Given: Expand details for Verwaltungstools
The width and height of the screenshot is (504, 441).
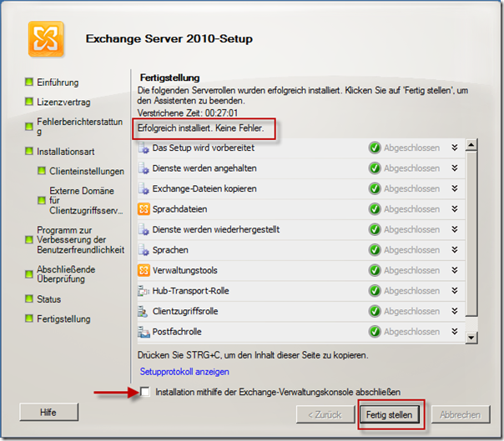Looking at the screenshot, I should point(455,270).
